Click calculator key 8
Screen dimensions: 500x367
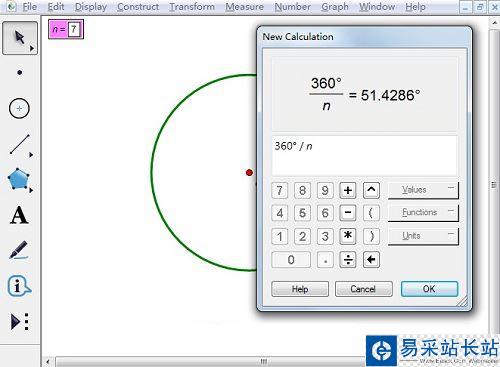(x=302, y=190)
